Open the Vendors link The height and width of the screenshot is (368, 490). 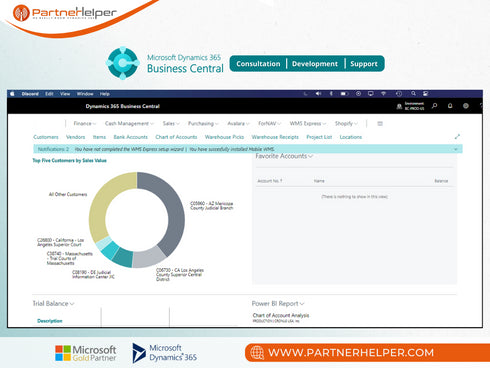(x=75, y=137)
